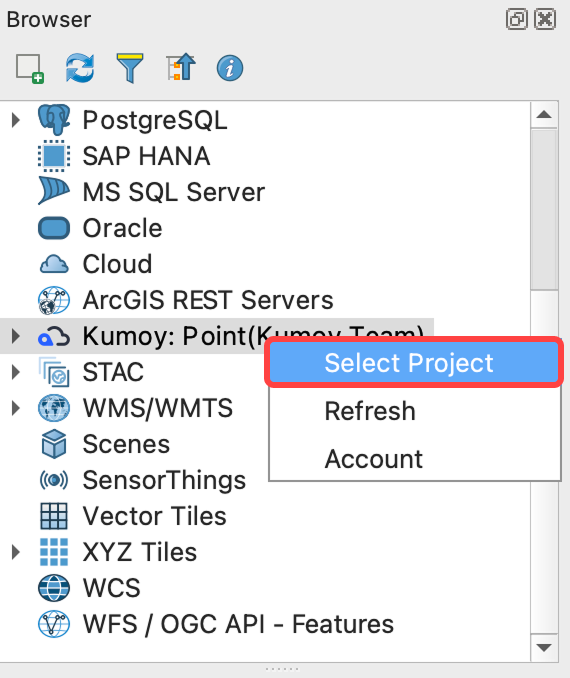Click the scrollbar down arrow

[544, 648]
